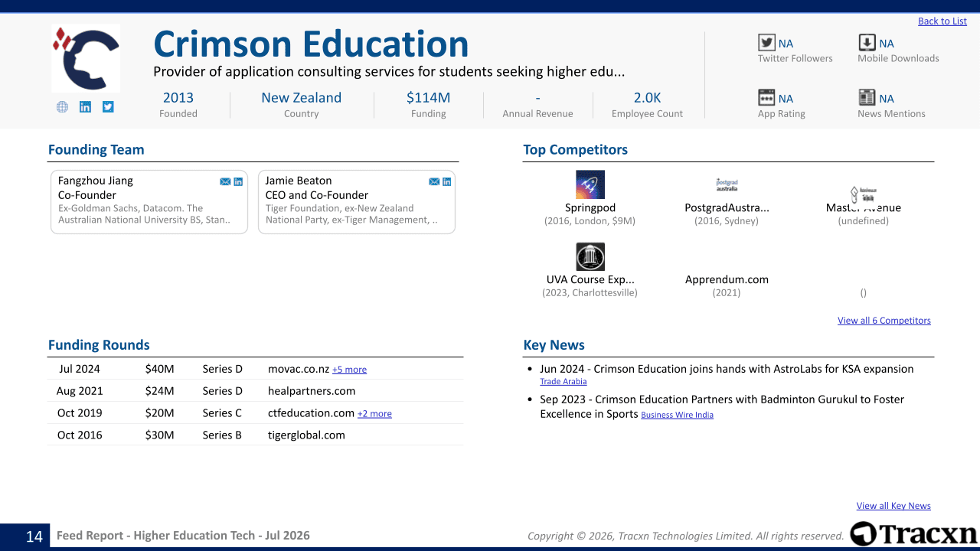Click the Apprendum.com competitor name
980x551 pixels.
click(x=727, y=280)
